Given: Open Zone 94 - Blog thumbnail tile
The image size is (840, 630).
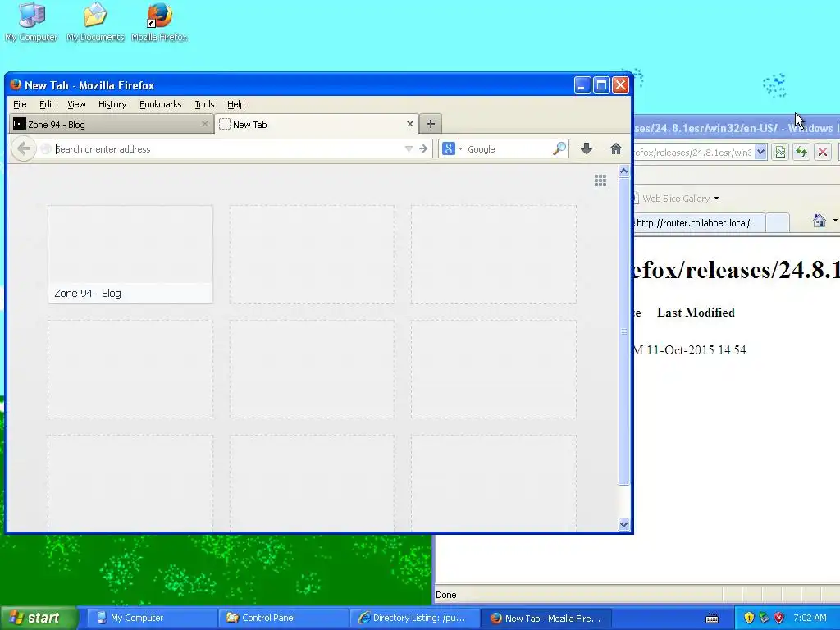Looking at the screenshot, I should pyautogui.click(x=130, y=254).
